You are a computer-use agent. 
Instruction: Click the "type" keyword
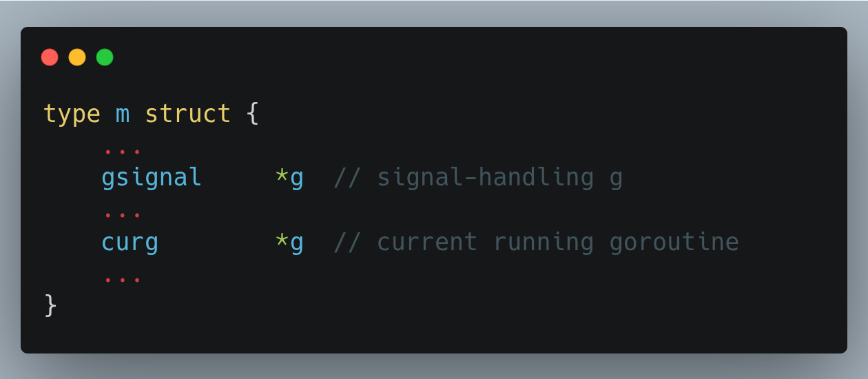(x=72, y=114)
